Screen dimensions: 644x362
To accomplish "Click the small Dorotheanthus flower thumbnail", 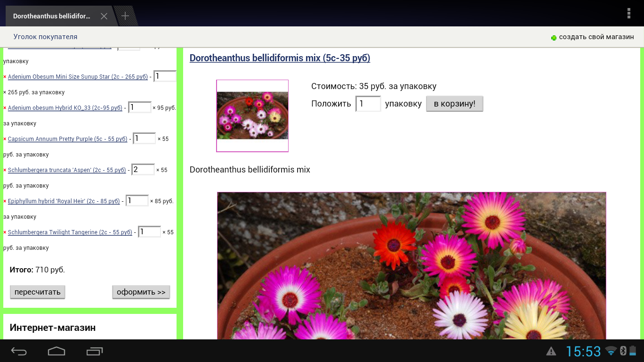I will pos(252,115).
